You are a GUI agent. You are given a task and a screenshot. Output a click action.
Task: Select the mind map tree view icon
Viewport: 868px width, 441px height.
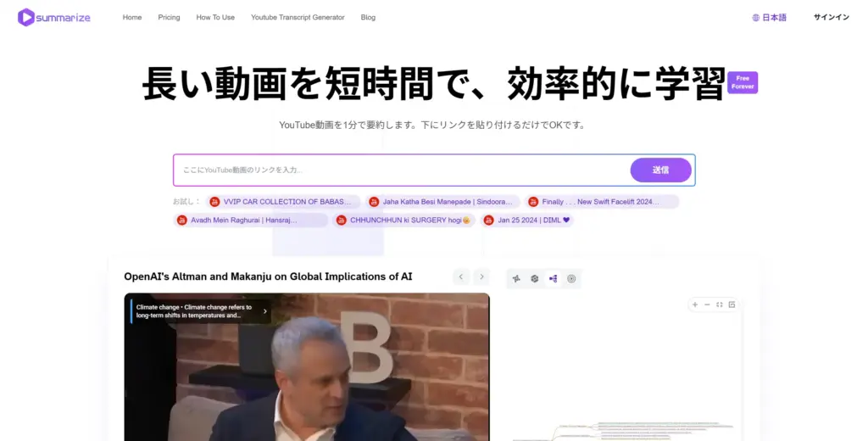pos(553,279)
